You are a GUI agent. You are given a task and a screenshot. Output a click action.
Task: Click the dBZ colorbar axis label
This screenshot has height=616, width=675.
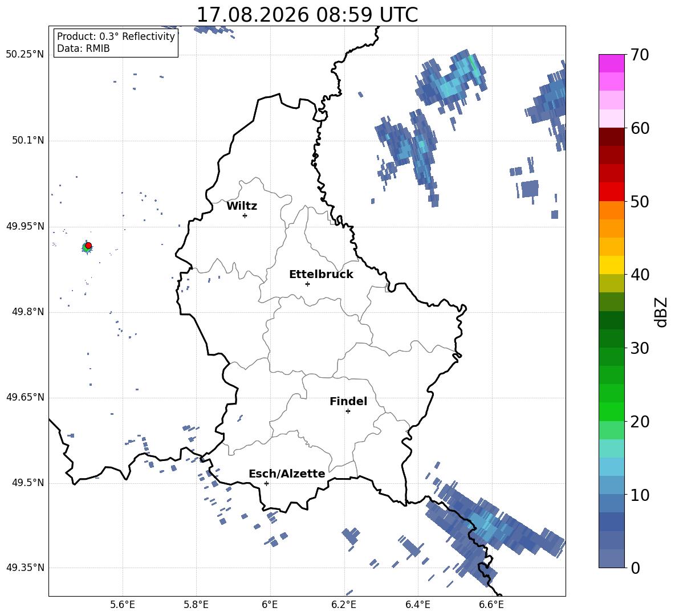[x=662, y=312]
